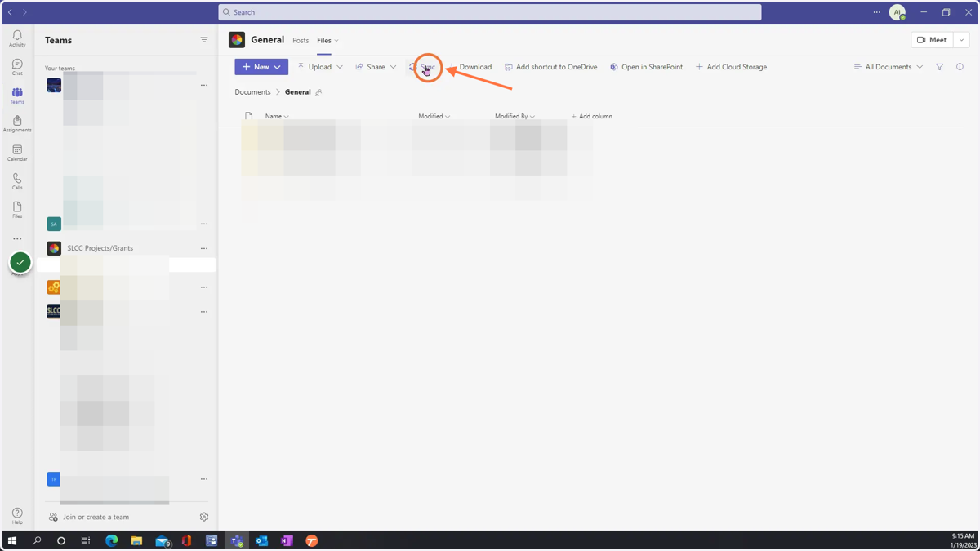
Task: Click the file type column icon
Action: (x=249, y=116)
